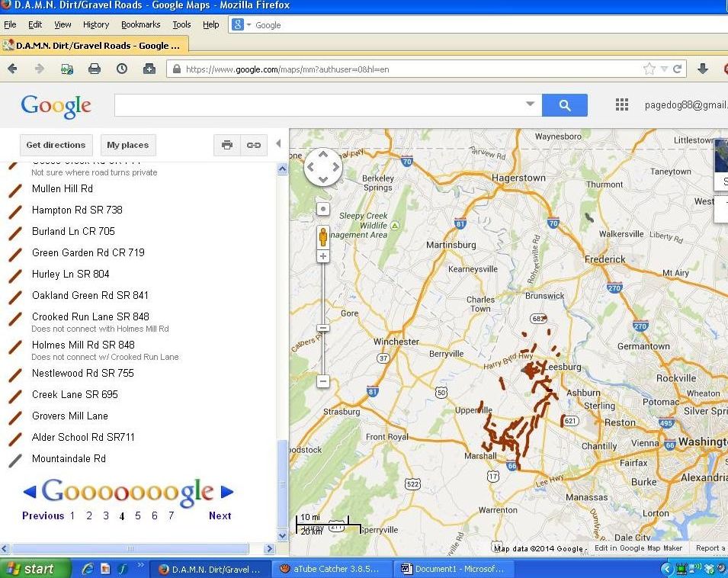Screen dimensions: 728x578
Task: Click the printer icon in Firefox toolbar
Action: [95, 69]
